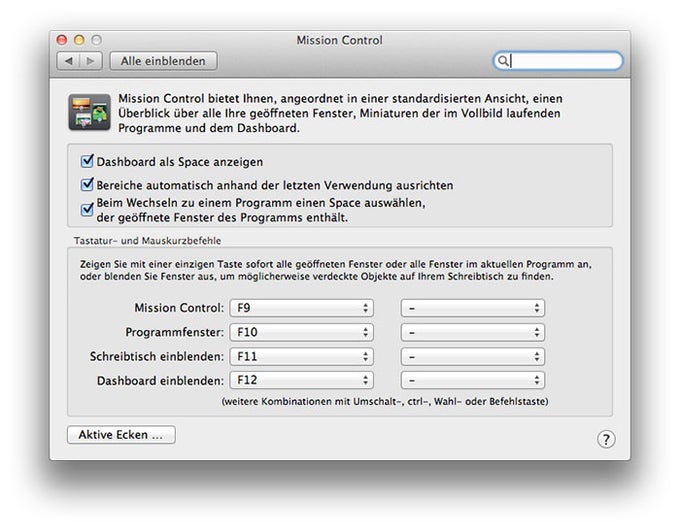Viewport: 680px width, 529px height.
Task: Open the Programmfenster mouse shortcut dropdown
Action: (473, 332)
